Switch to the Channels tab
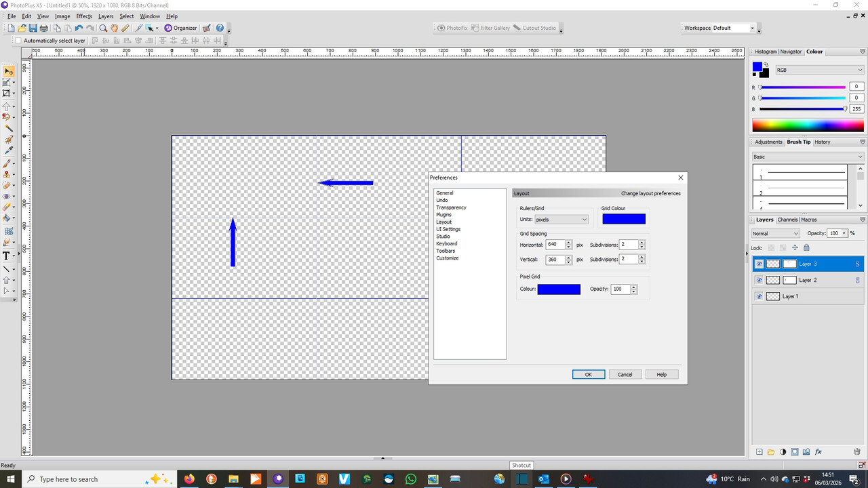Image resolution: width=868 pixels, height=488 pixels. [x=787, y=220]
